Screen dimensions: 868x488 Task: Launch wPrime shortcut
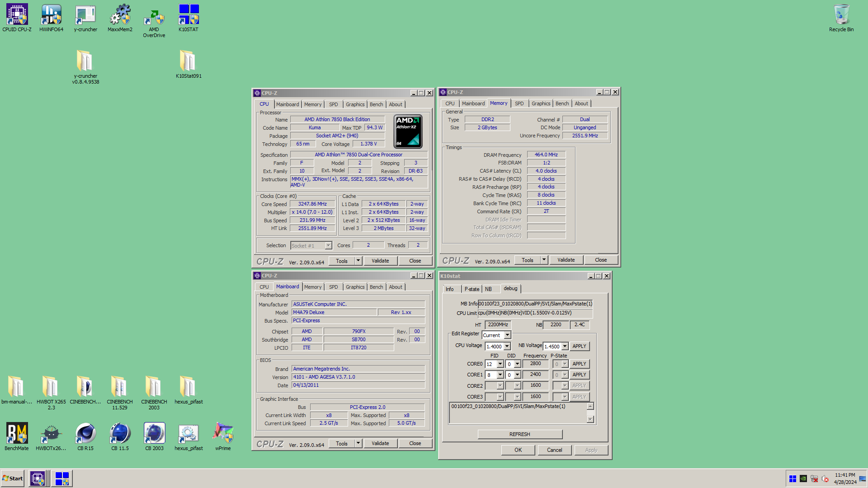click(x=223, y=436)
